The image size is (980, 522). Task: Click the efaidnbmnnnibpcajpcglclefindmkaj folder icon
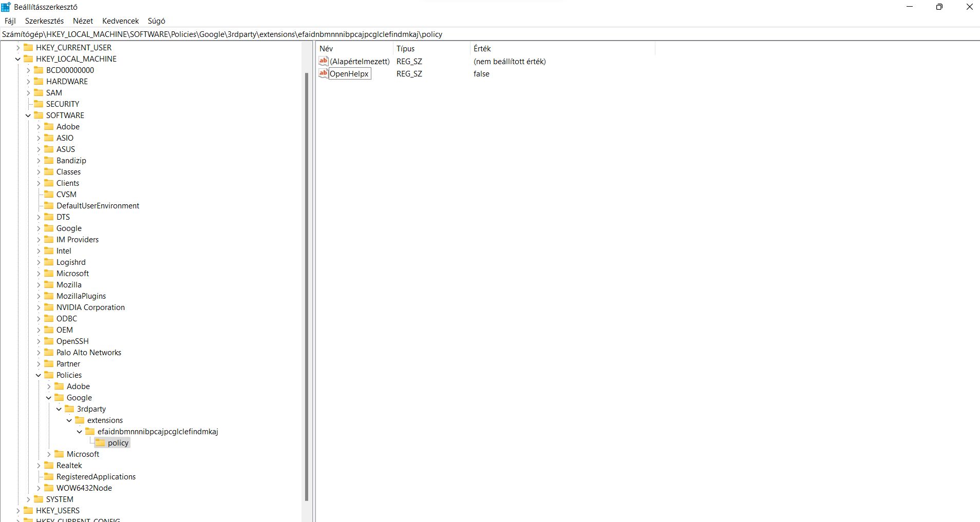(x=90, y=431)
